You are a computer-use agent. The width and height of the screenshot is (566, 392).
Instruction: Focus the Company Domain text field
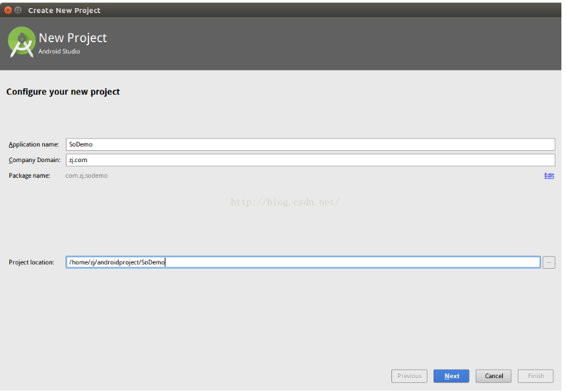310,160
